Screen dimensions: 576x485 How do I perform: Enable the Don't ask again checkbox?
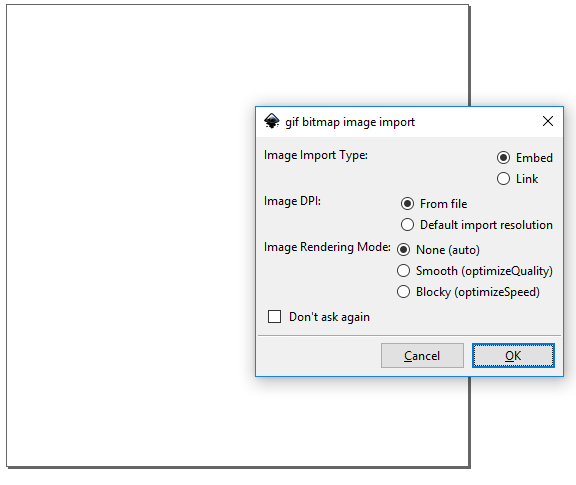(274, 316)
